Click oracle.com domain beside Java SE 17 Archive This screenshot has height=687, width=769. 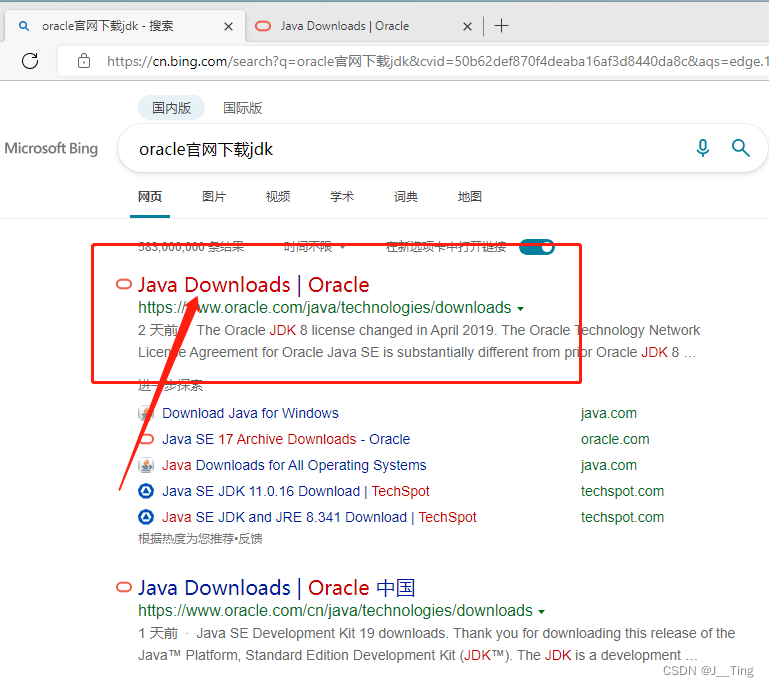(615, 439)
